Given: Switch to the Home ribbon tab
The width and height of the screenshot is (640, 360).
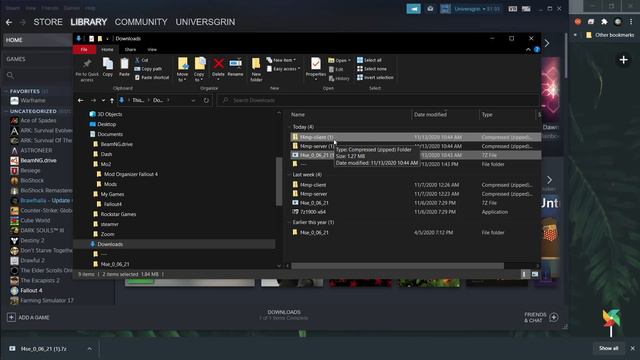Looking at the screenshot, I should click(107, 49).
